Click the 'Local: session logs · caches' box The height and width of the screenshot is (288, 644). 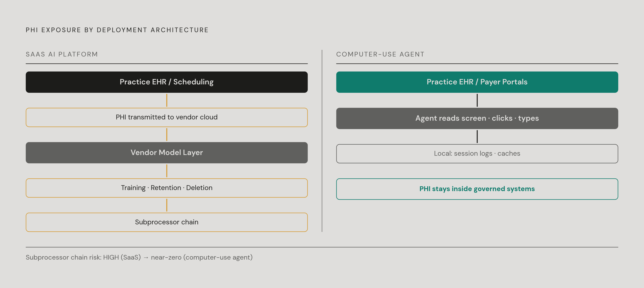(x=477, y=154)
